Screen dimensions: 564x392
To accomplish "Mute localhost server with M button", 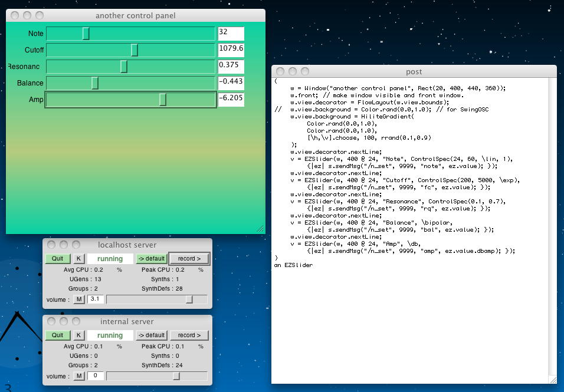I will coord(79,299).
